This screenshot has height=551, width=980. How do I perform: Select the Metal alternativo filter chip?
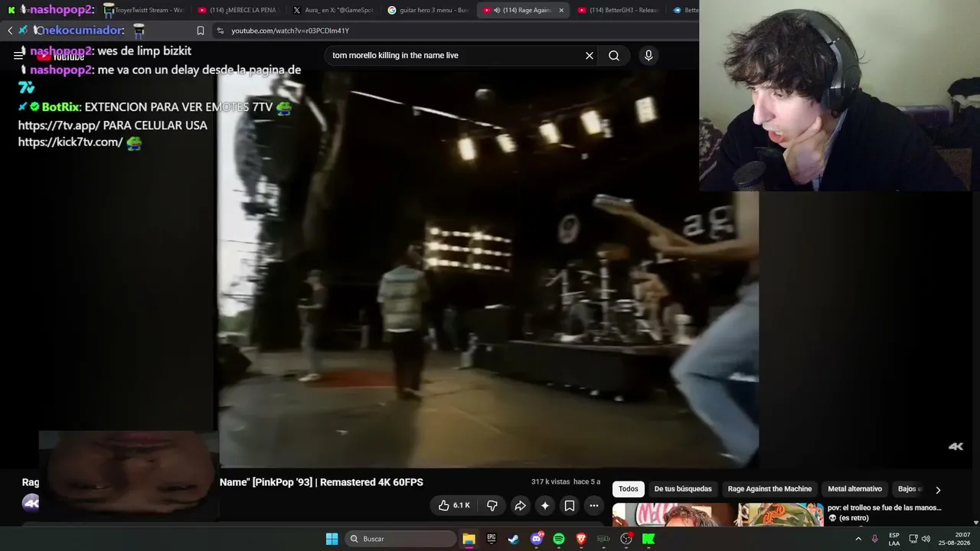click(854, 489)
